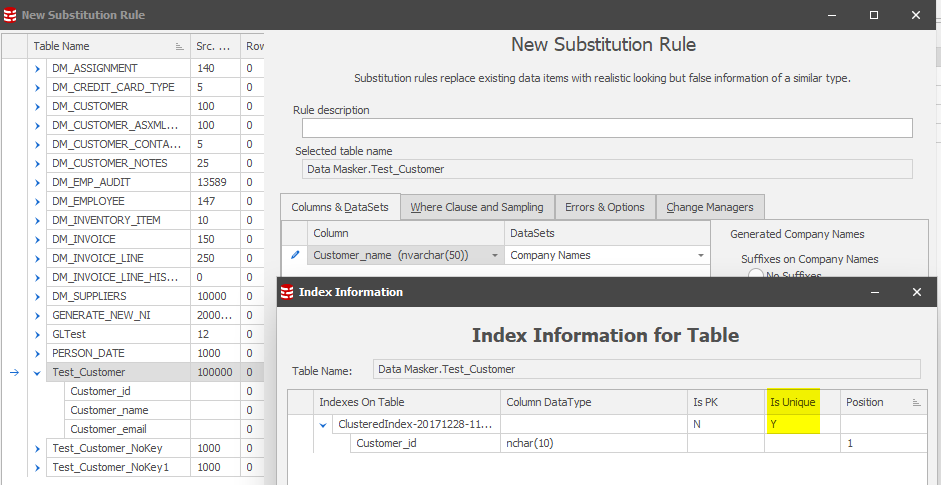Go to the Change Managers tab
The height and width of the screenshot is (485, 941).
click(710, 207)
